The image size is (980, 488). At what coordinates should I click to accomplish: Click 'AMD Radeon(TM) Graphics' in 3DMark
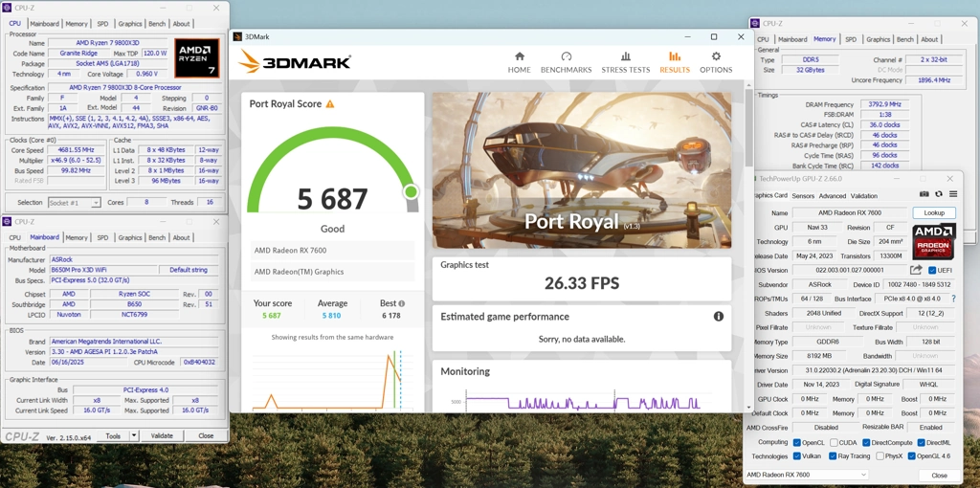(x=299, y=272)
